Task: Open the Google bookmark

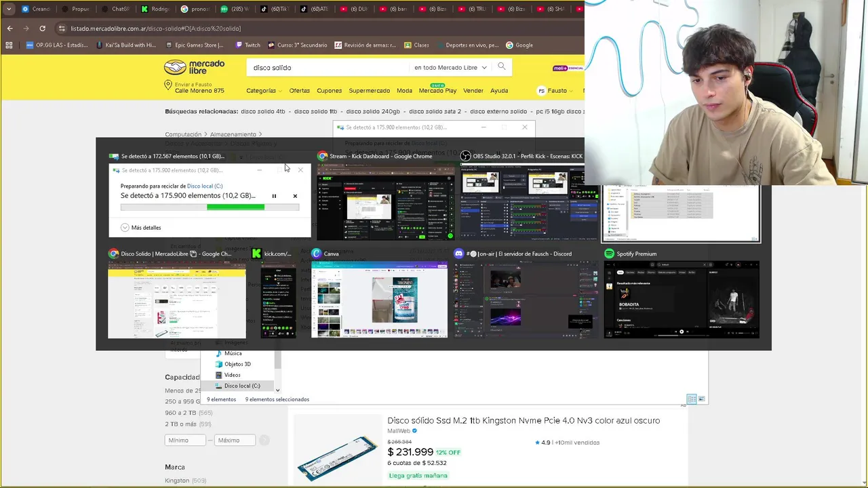Action: tap(519, 45)
